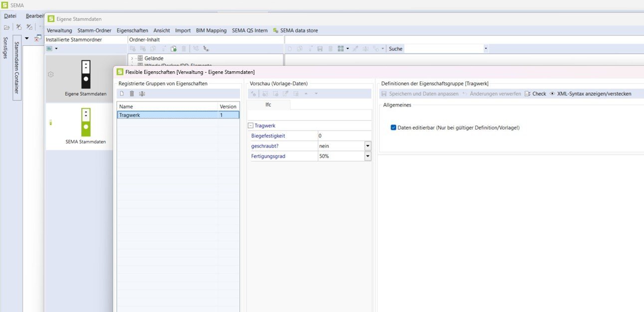The image size is (644, 312).
Task: Create a new property group with the blank page icon
Action: [x=121, y=94]
